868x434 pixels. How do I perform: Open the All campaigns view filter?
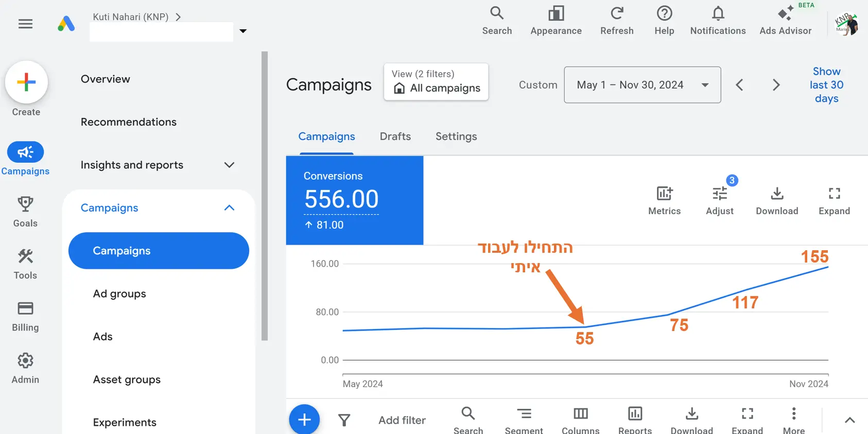coord(436,82)
